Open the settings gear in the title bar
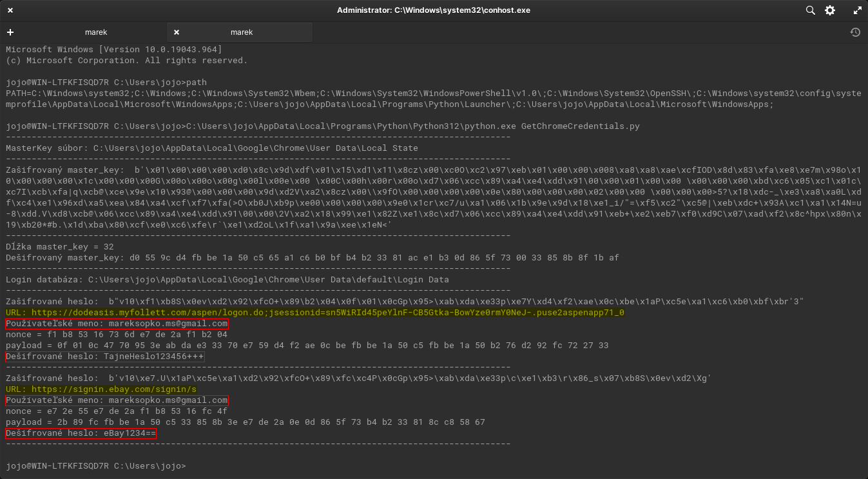This screenshot has width=868, height=479. (830, 10)
